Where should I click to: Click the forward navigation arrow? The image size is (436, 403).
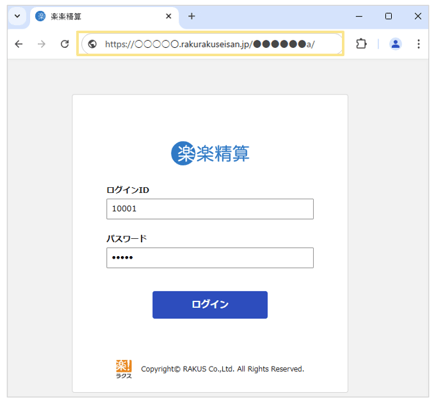coord(41,44)
